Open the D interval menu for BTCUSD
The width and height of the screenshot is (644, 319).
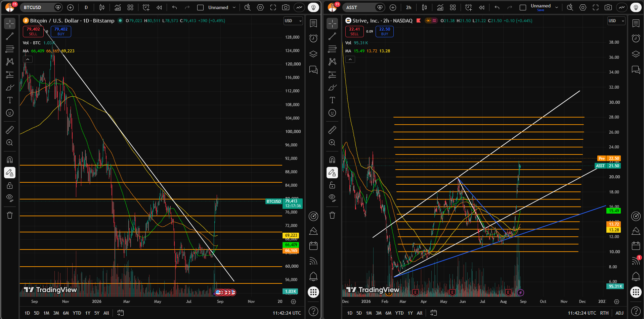(86, 7)
